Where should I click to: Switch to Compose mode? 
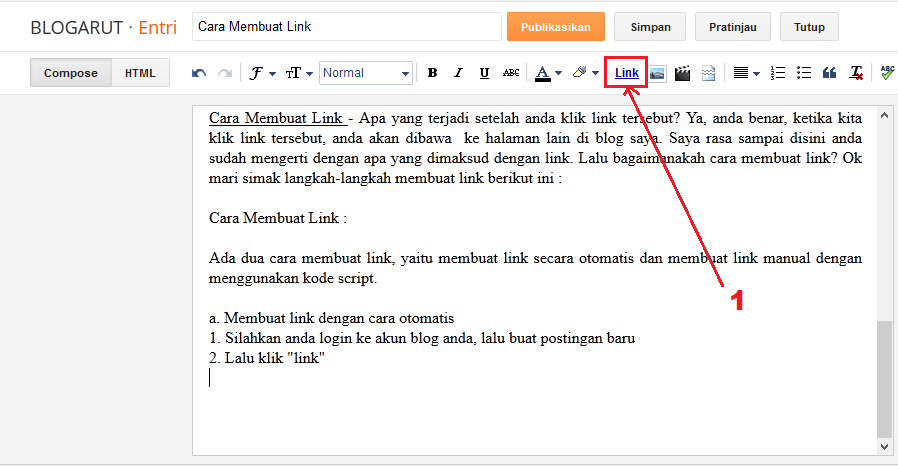point(71,73)
